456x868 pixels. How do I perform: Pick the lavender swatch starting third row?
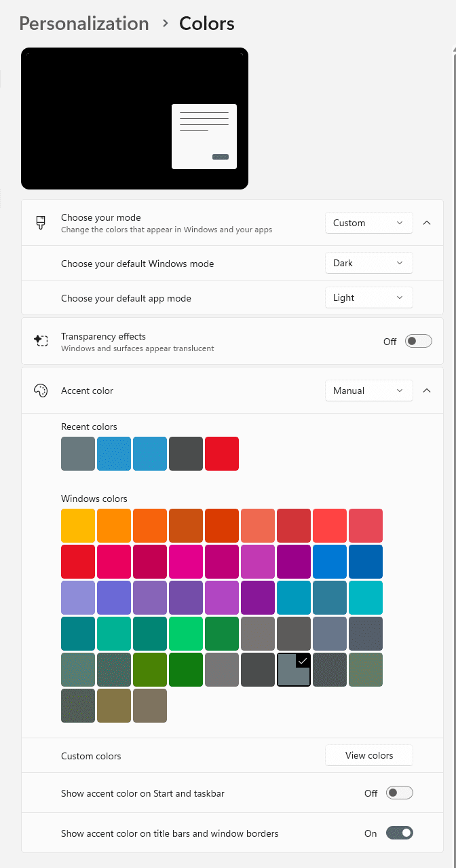click(78, 598)
